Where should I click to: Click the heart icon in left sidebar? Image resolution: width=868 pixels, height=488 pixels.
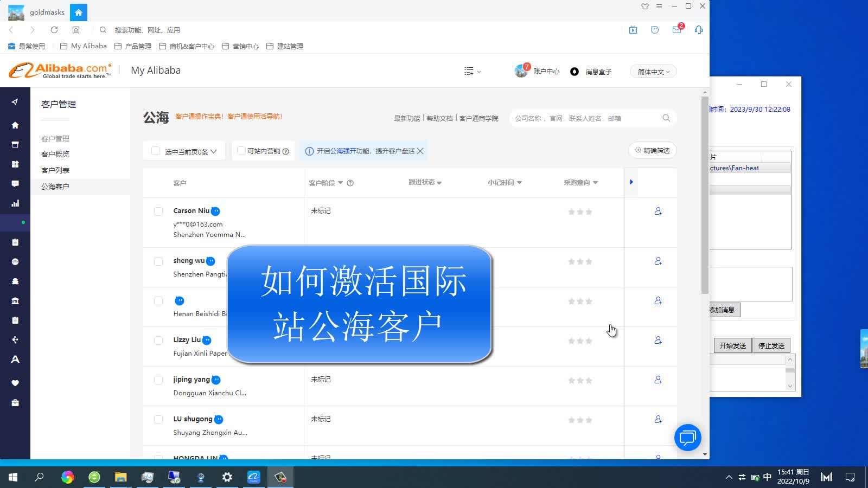click(15, 383)
